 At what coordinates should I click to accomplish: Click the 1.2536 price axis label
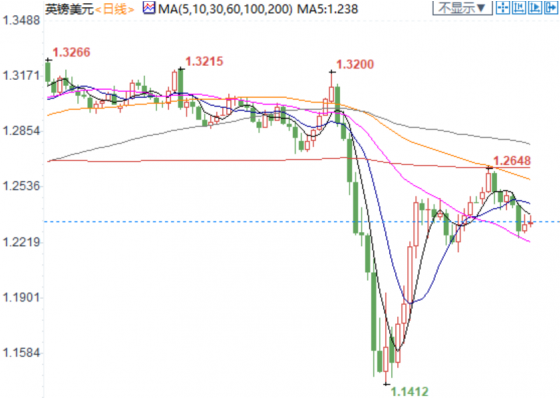click(21, 186)
